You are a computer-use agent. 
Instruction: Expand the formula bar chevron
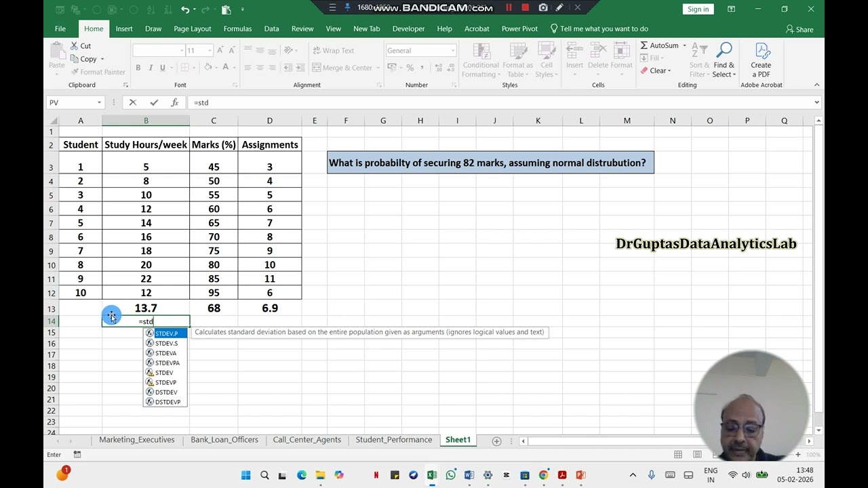tap(816, 102)
